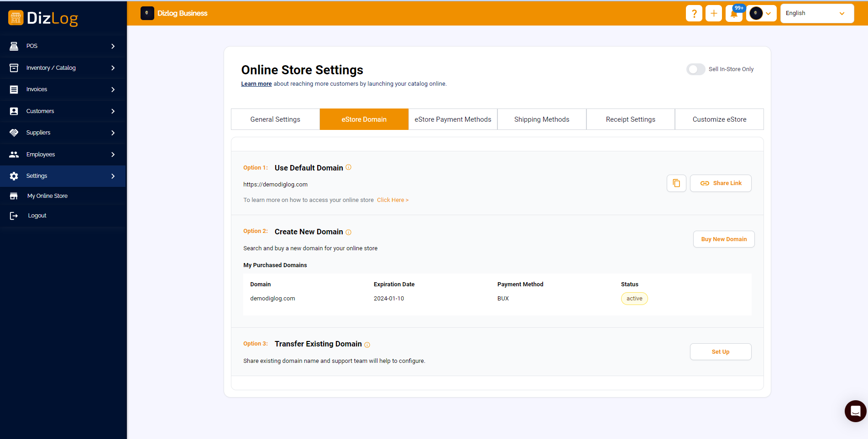
Task: Open the Learn more link
Action: pos(256,84)
